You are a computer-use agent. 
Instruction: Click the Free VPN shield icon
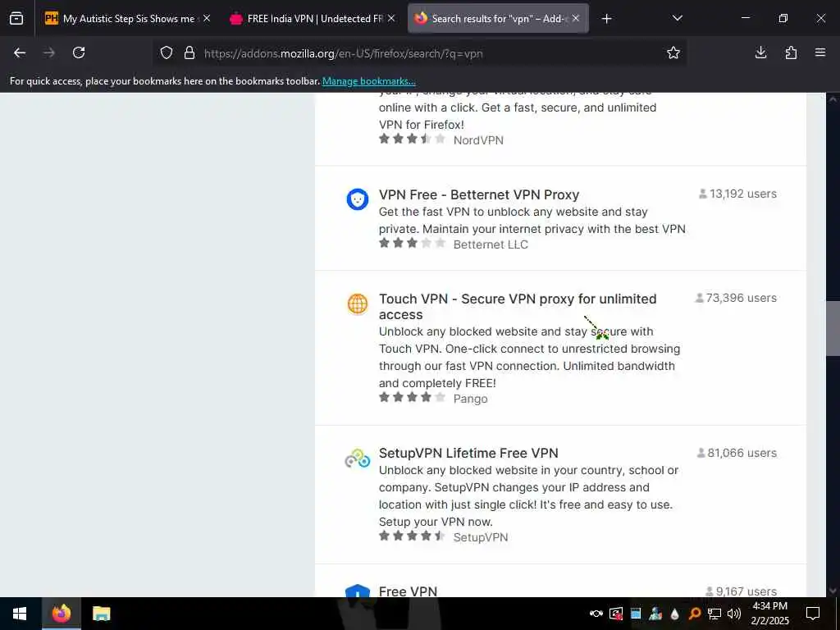[358, 591]
